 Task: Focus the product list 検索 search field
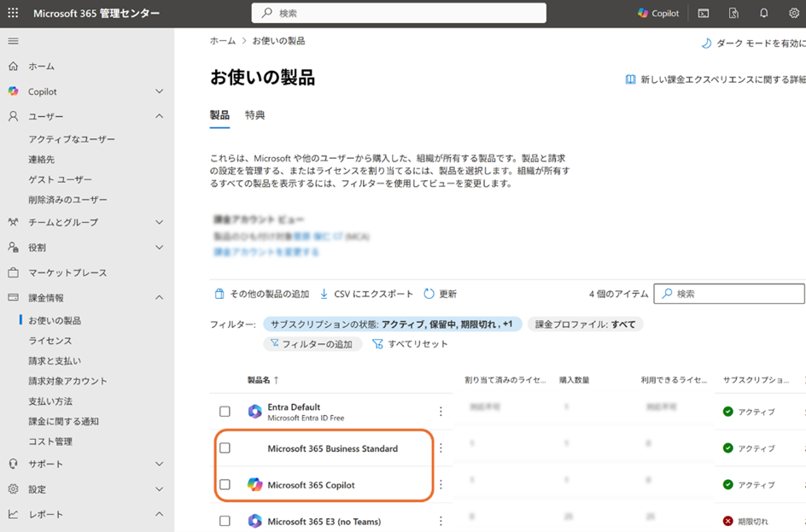(x=729, y=294)
